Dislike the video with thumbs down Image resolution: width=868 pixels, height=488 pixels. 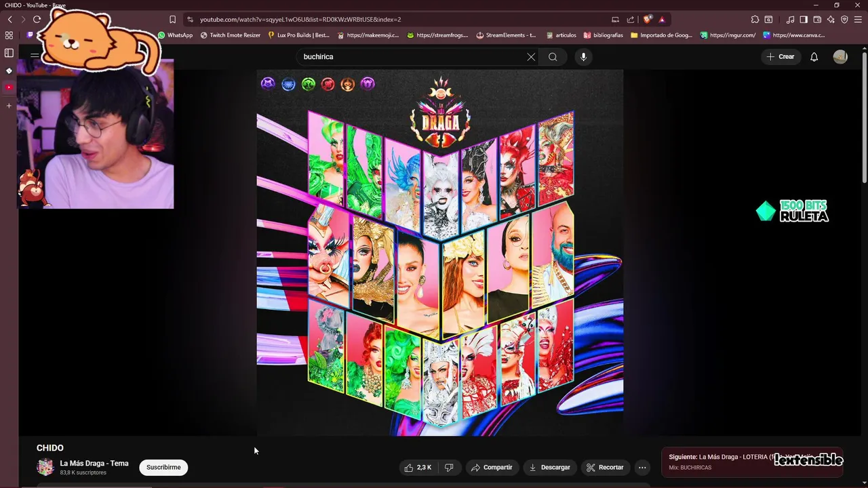[x=449, y=467]
